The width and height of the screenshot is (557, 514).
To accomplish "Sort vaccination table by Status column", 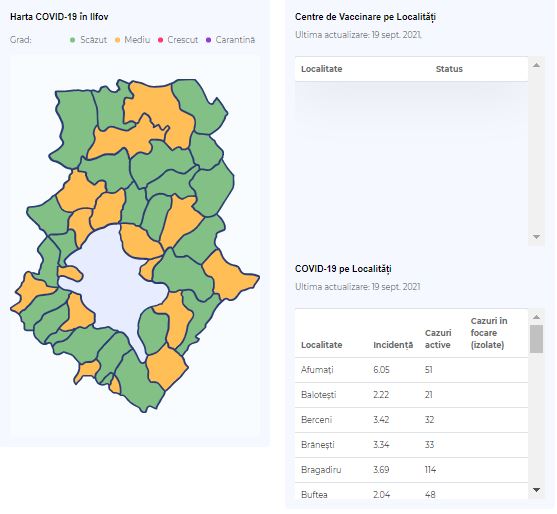I will click(449, 69).
